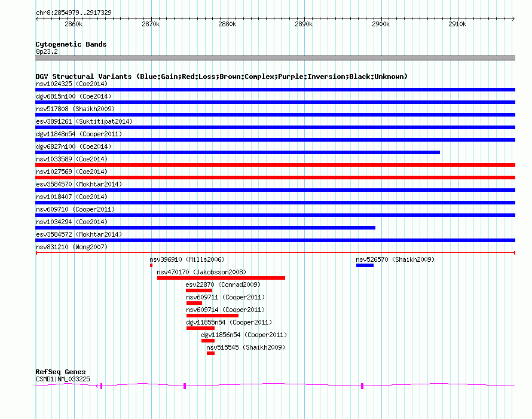
Task: Click the DGV Structural Variants track title
Action: [x=221, y=77]
